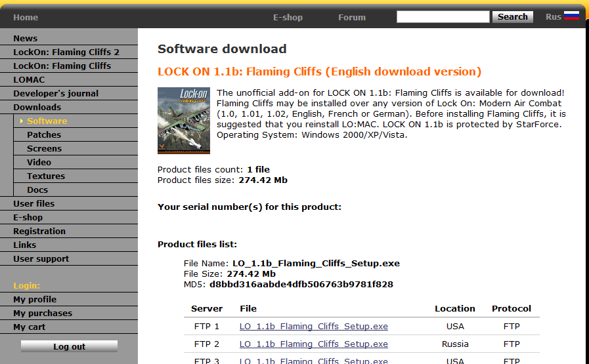
Task: Open E-shop from the top navigation bar
Action: [288, 17]
